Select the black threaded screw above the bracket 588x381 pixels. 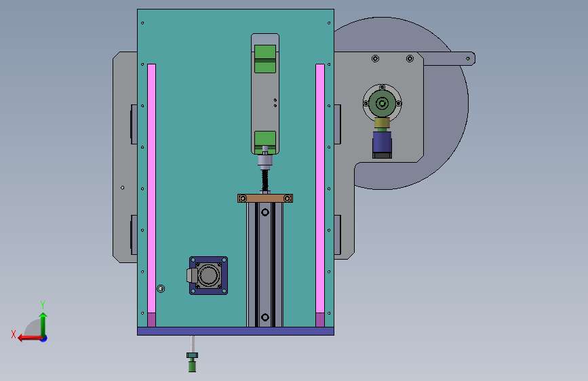point(265,180)
